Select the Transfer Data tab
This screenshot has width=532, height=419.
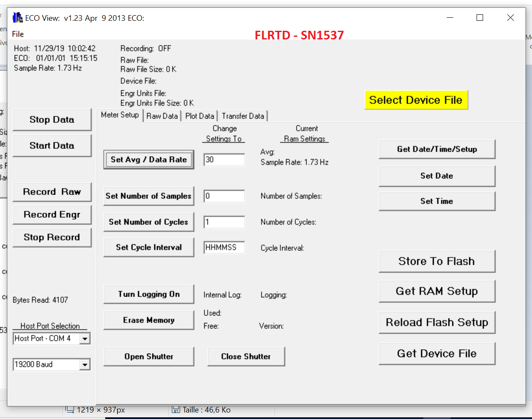tap(243, 116)
